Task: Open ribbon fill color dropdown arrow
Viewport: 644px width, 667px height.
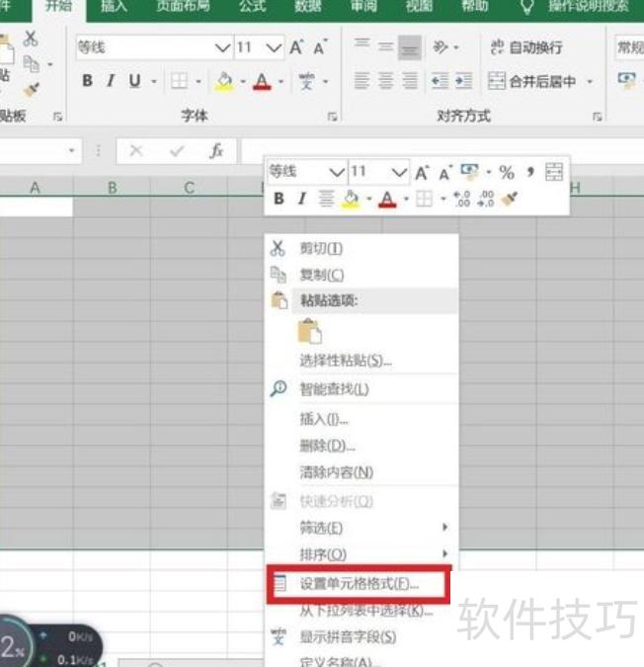Action: coord(243,81)
